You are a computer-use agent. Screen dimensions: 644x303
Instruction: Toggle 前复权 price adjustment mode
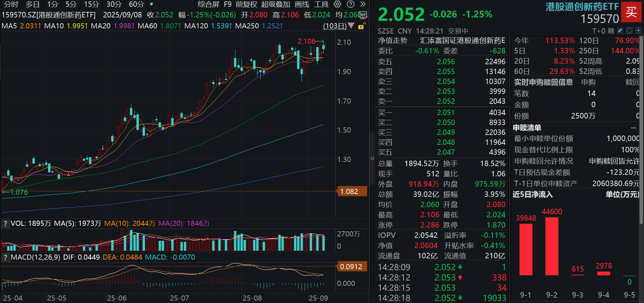click(x=246, y=4)
